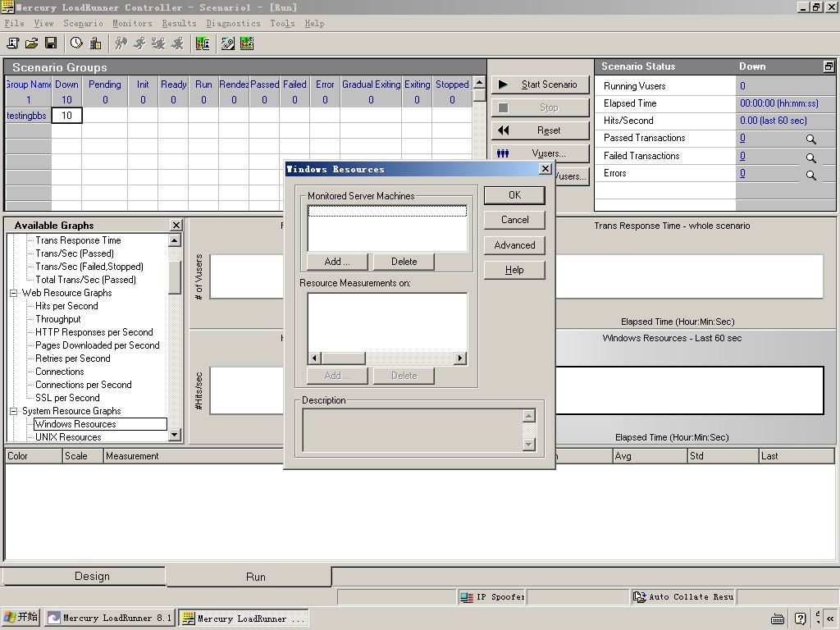Click the Scenario Groups grid scroll-up arrow
Viewport: 840px width, 630px height.
pos(479,82)
